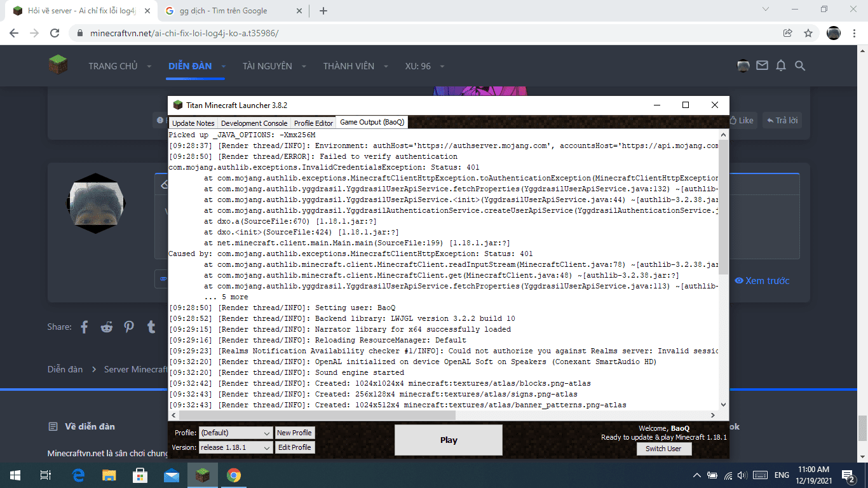Click the ENG language indicator in taskbar
Screen dimensions: 868x488
782,475
